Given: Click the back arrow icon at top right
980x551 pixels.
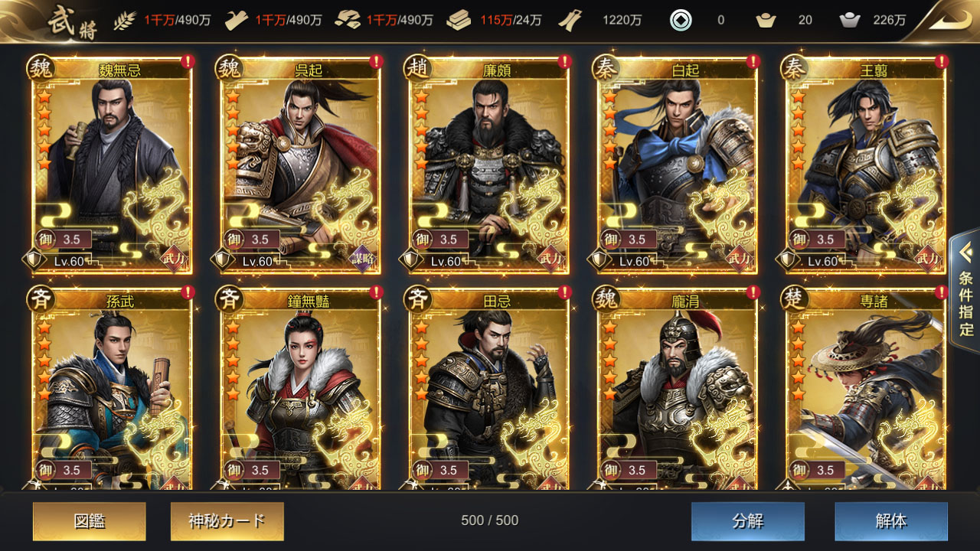Looking at the screenshot, I should 947,20.
